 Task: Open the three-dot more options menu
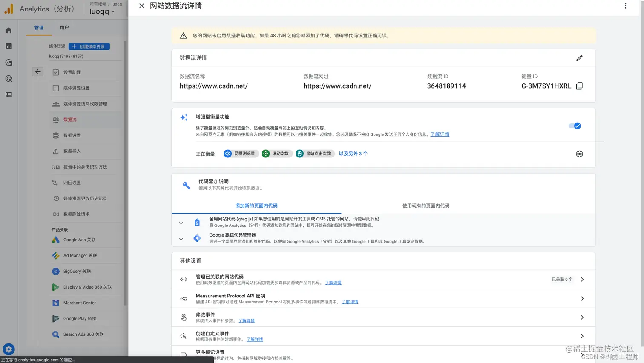point(625,6)
